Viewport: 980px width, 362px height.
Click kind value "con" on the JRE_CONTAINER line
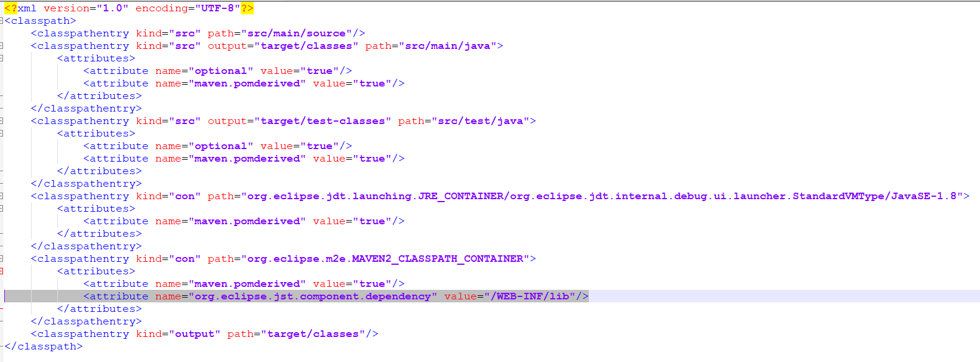[185, 196]
